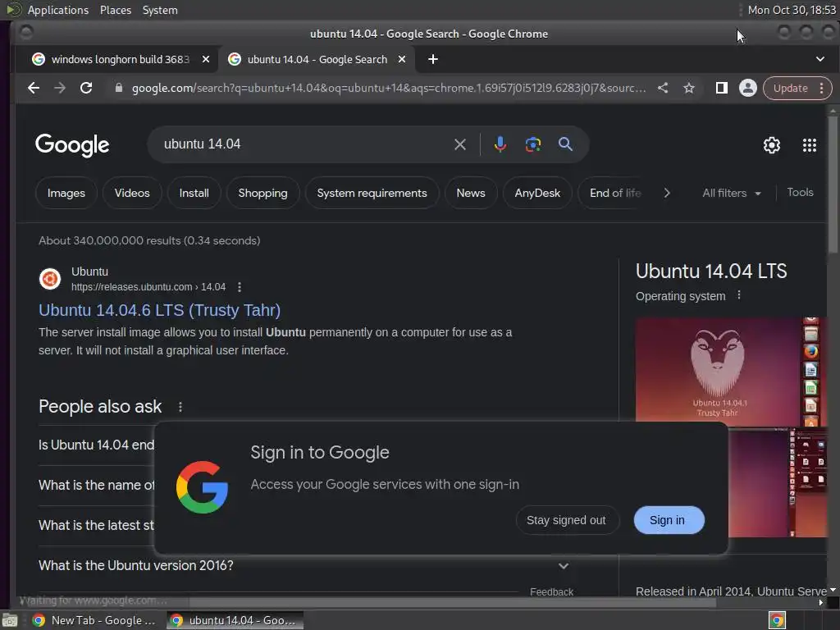Screen dimensions: 840x630
Task: Filter results by Images
Action: tap(66, 193)
